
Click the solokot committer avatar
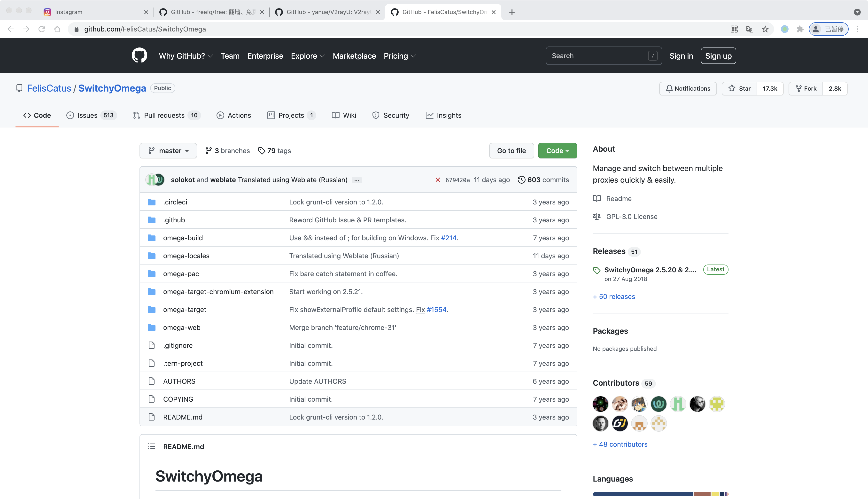point(151,179)
